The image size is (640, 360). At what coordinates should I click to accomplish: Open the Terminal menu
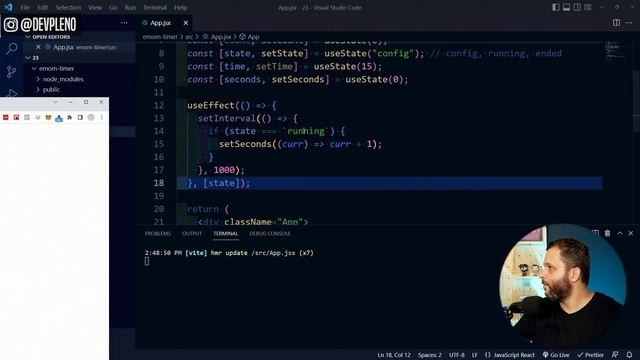click(155, 7)
